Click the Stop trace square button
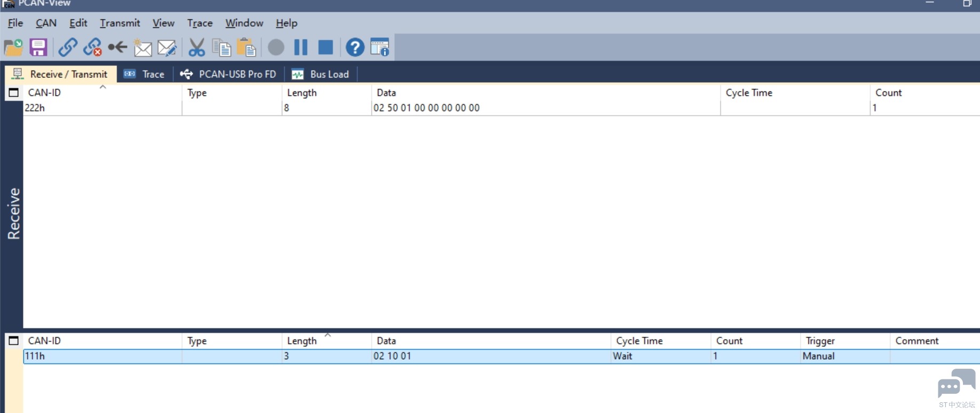 click(x=325, y=47)
